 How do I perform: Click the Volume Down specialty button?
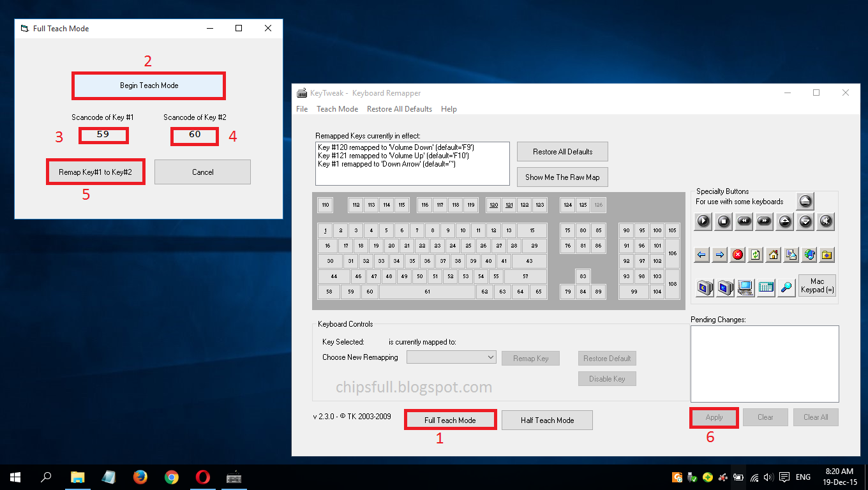click(805, 221)
